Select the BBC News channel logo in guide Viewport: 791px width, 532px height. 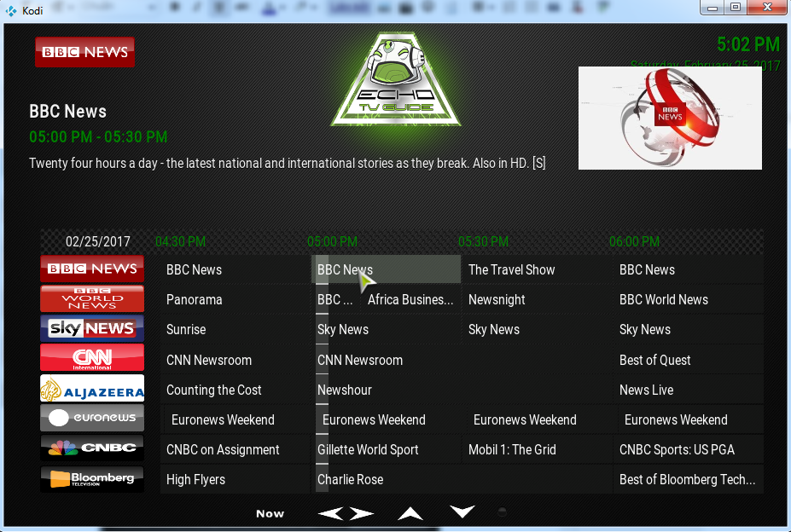[x=92, y=269]
